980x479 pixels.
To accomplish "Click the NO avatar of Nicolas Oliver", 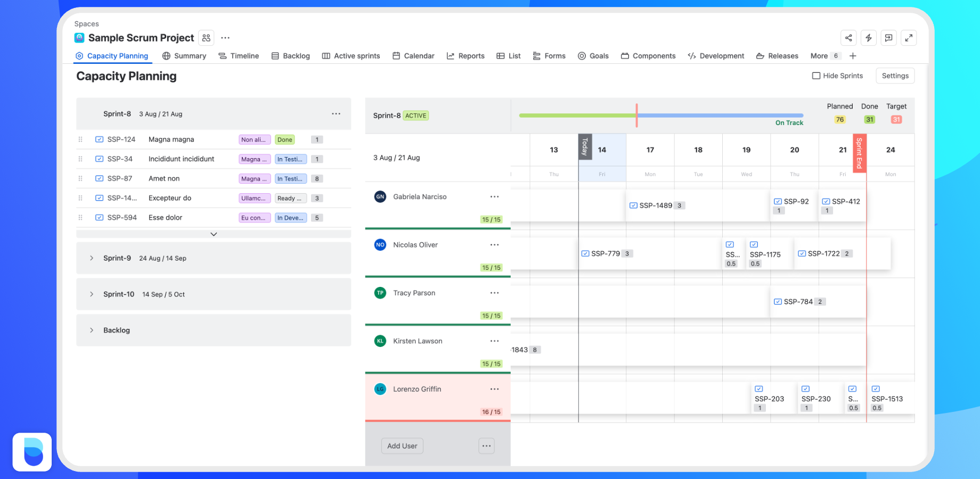I will tap(380, 245).
